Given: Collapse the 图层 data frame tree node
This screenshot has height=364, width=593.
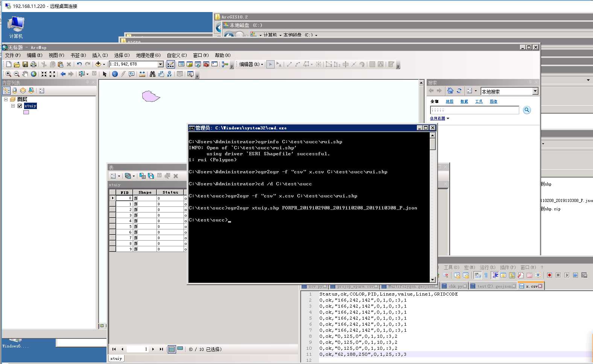Looking at the screenshot, I should click(x=6, y=99).
